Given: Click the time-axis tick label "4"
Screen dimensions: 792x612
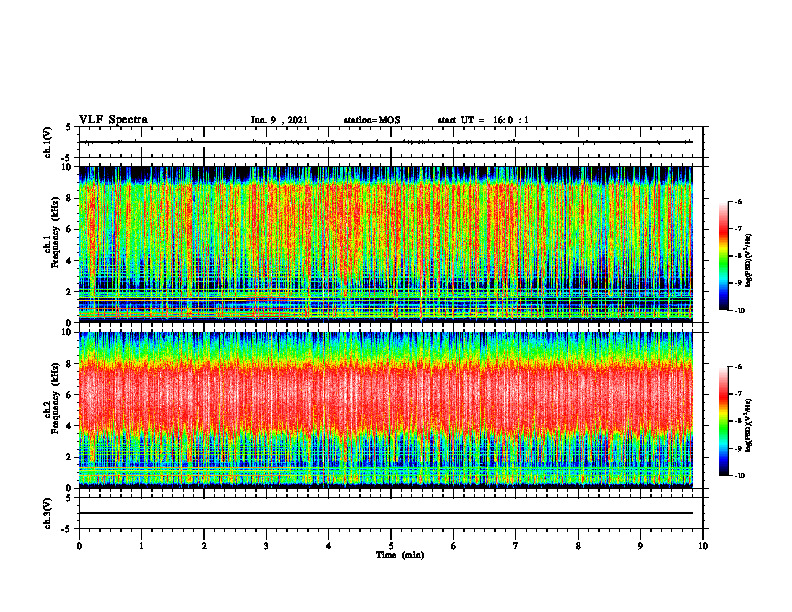Looking at the screenshot, I should coord(328,546).
